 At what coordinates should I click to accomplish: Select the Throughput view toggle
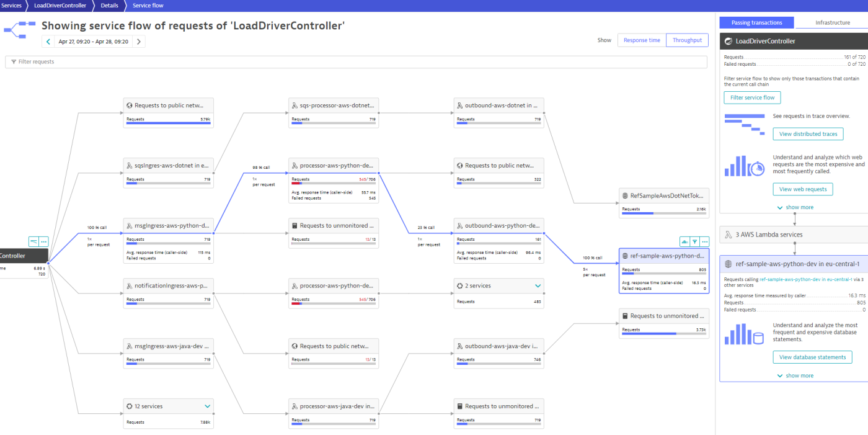(x=687, y=40)
